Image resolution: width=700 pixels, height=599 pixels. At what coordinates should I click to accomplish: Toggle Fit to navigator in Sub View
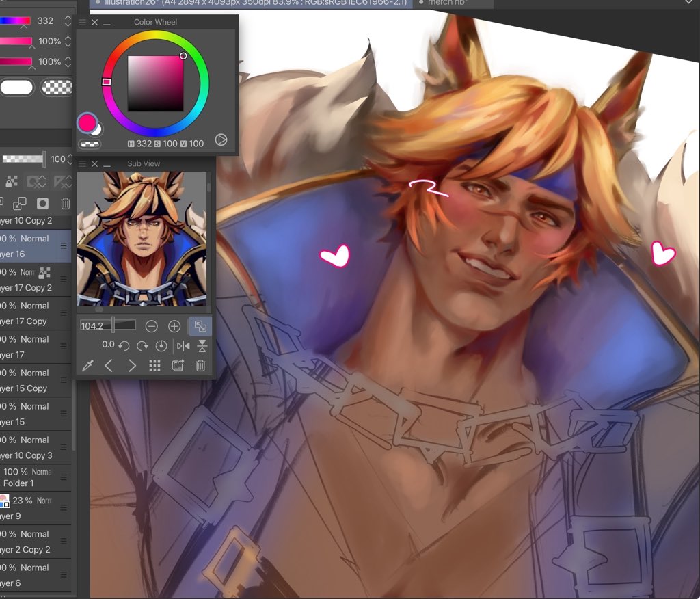click(200, 326)
